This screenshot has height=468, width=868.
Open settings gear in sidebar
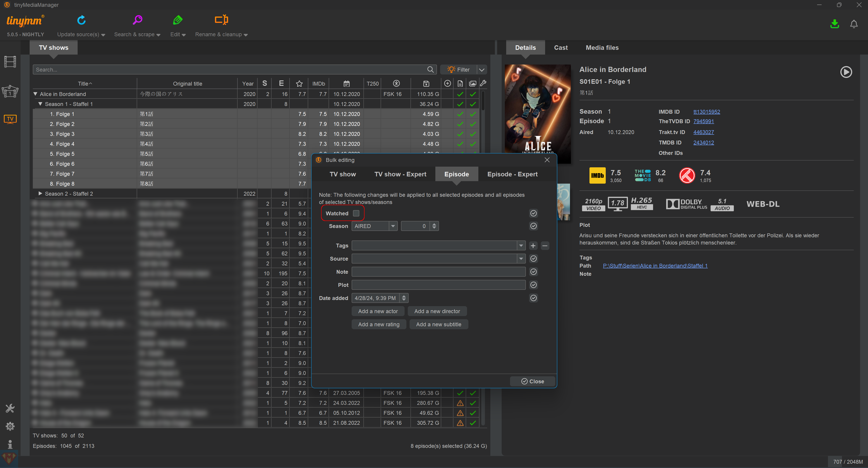(x=10, y=426)
